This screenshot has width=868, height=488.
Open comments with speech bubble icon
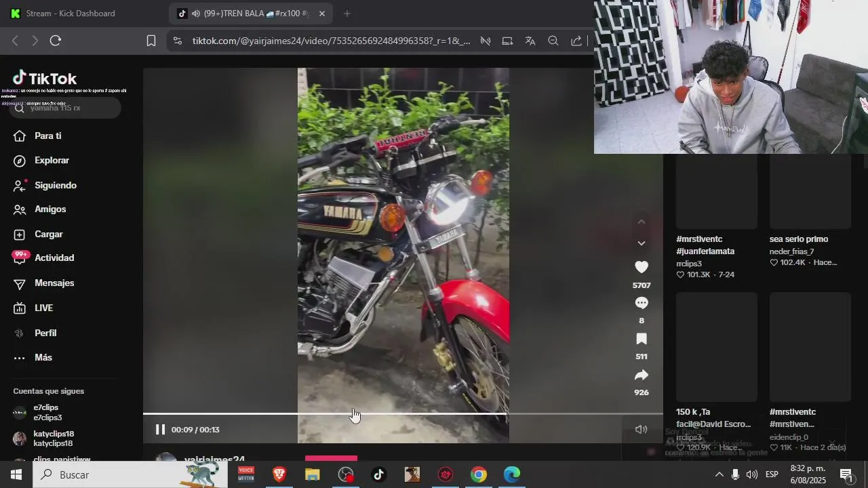point(642,303)
